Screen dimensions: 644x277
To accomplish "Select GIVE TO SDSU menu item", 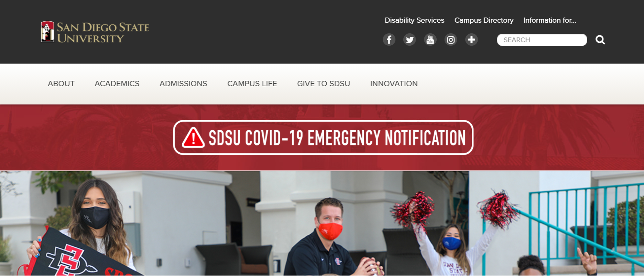I will (324, 84).
